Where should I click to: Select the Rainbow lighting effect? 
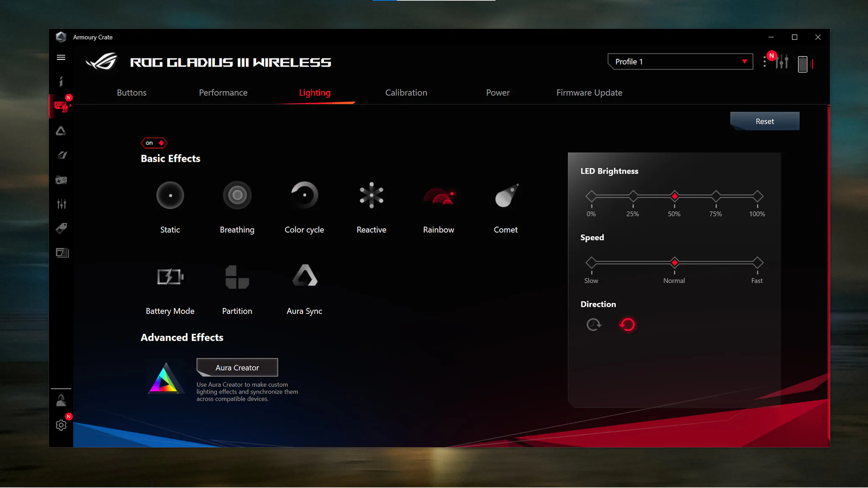[439, 195]
